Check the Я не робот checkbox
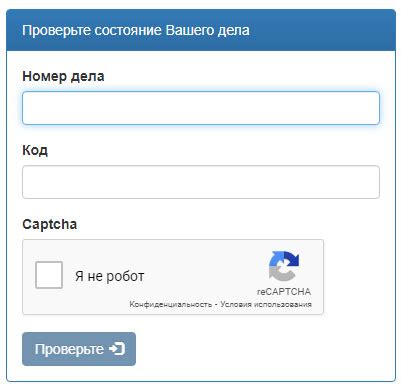Image resolution: width=401 pixels, height=388 pixels. (49, 275)
